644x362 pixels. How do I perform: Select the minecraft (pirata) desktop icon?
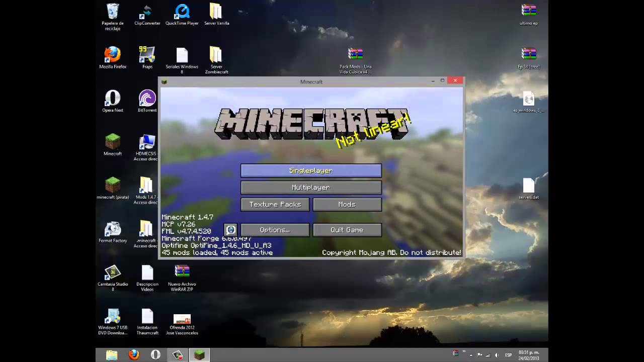click(x=113, y=188)
